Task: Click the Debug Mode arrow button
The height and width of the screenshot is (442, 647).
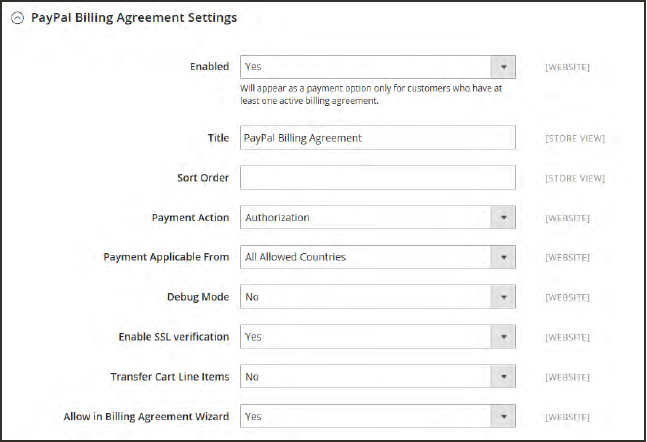Action: 503,297
